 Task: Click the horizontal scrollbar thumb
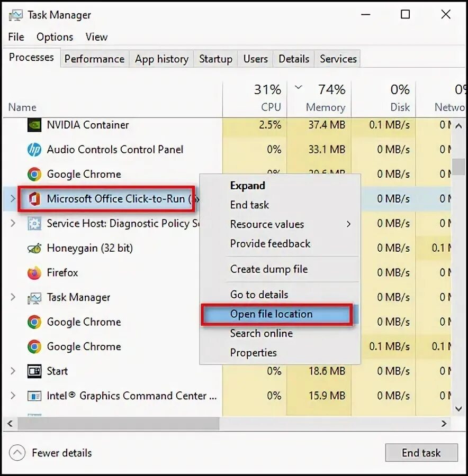coord(119,424)
